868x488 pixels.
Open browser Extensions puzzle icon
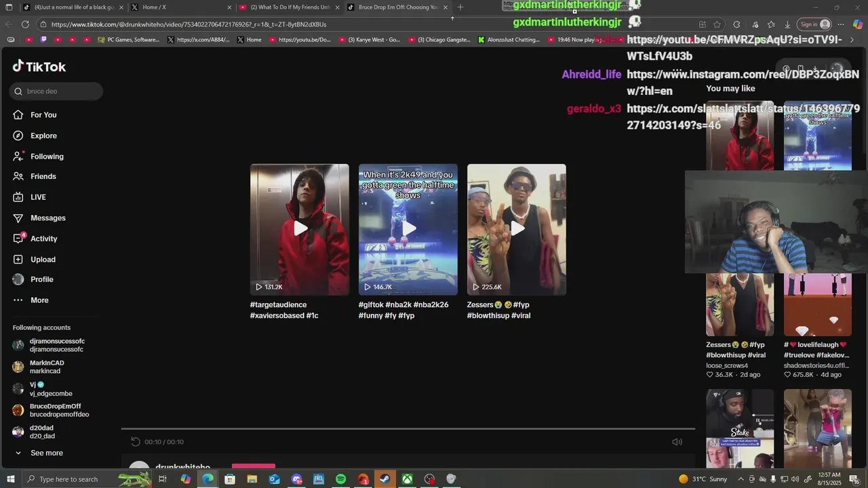736,24
